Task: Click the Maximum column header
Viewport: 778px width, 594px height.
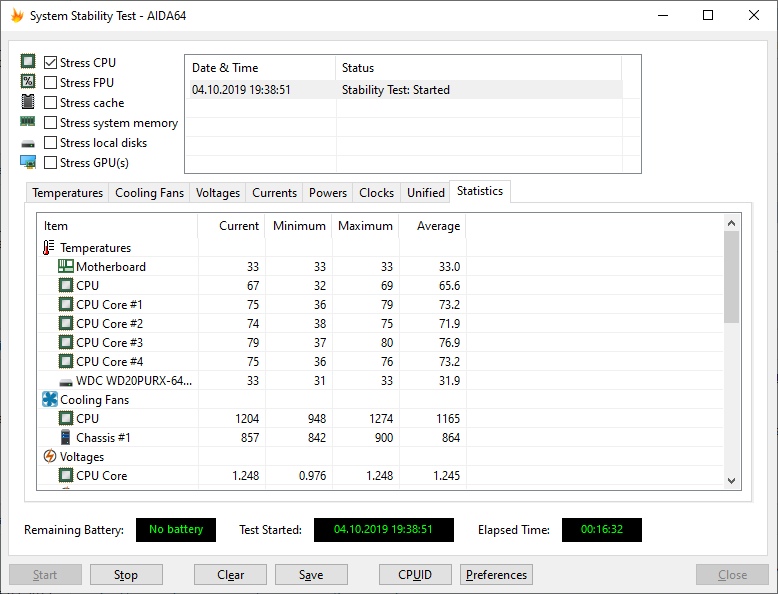Action: (x=365, y=226)
